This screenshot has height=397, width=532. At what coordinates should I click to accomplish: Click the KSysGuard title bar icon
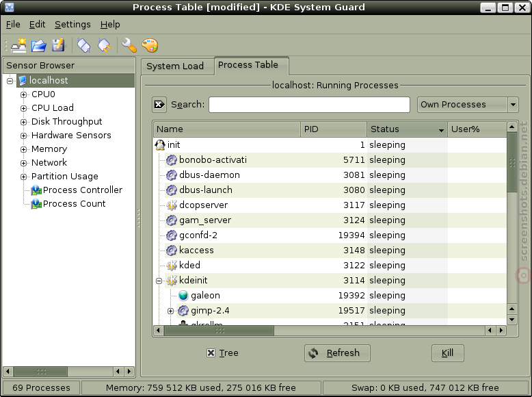pos(9,7)
